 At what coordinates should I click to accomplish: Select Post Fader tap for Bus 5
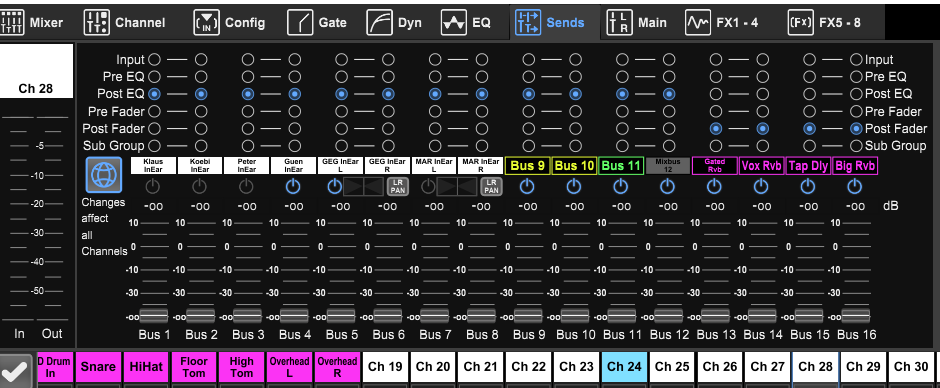click(x=341, y=128)
